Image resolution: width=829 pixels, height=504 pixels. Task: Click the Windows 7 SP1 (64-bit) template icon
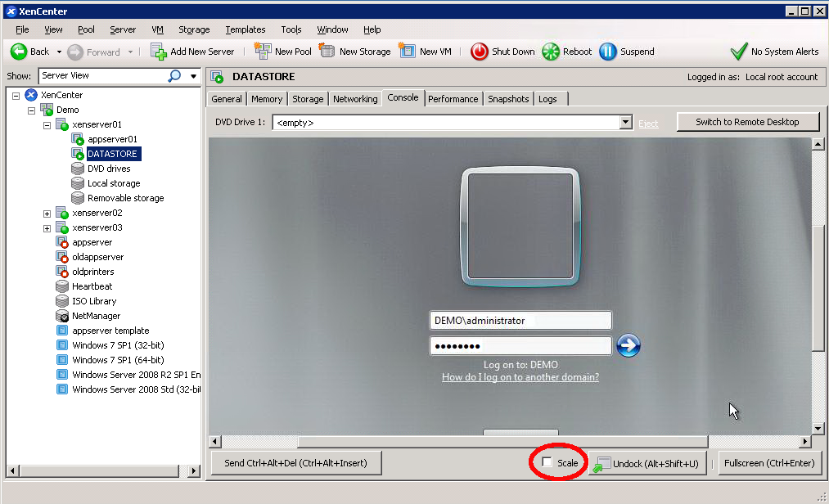click(62, 360)
